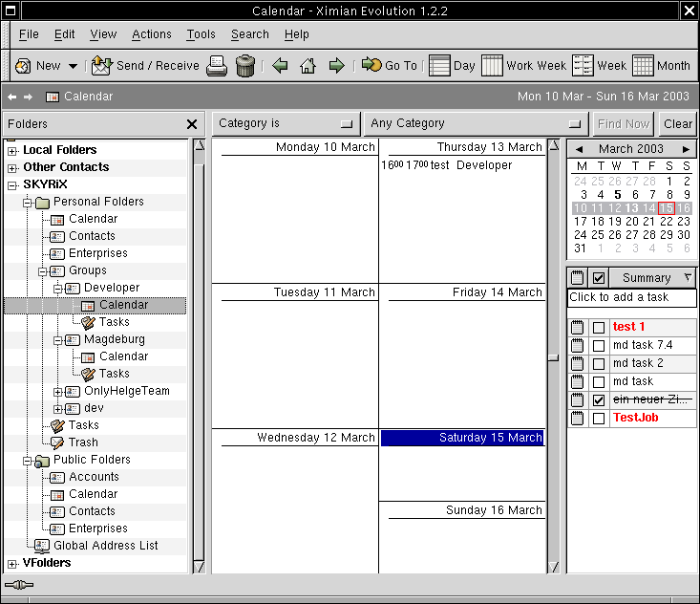Open the Actions menu

tap(151, 34)
